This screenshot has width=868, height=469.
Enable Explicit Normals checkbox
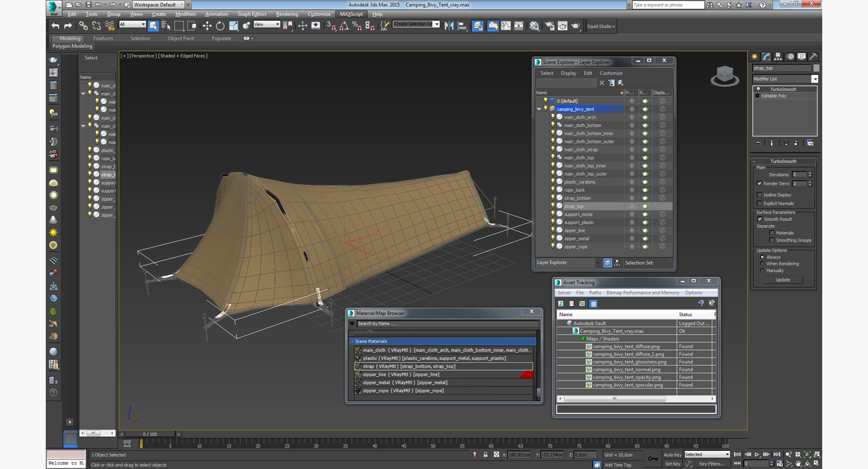tap(759, 203)
